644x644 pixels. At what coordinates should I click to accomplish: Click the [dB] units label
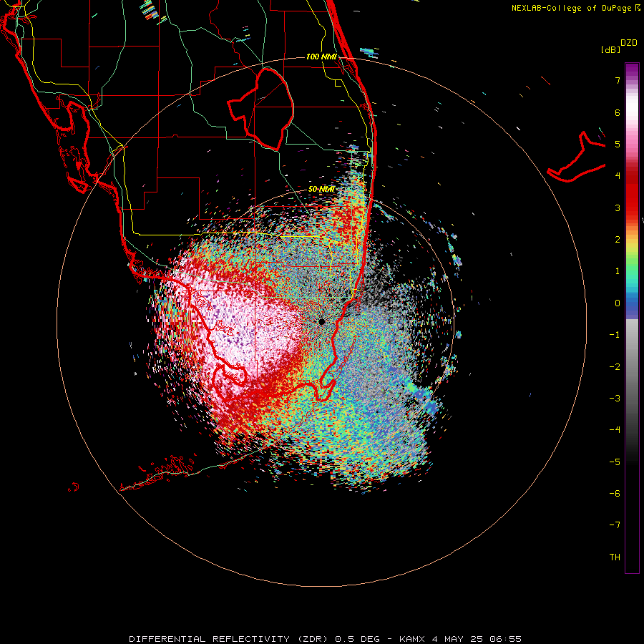(x=611, y=50)
